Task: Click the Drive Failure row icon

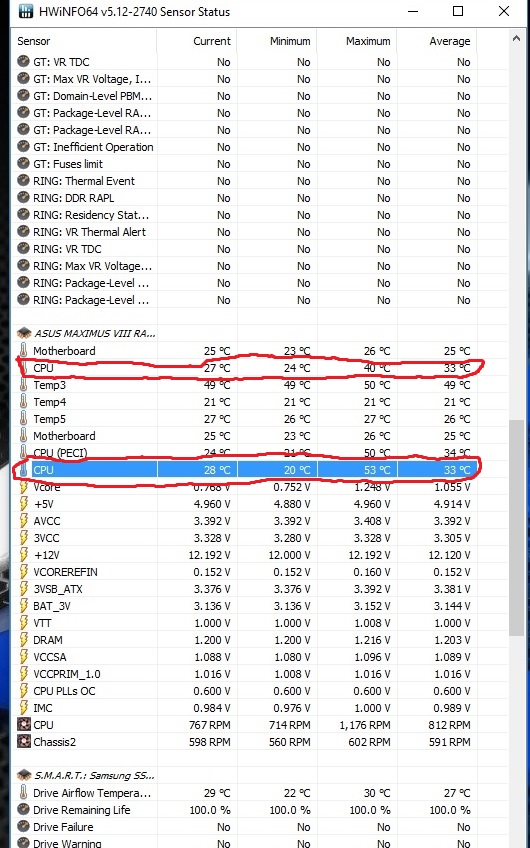Action: (x=23, y=827)
